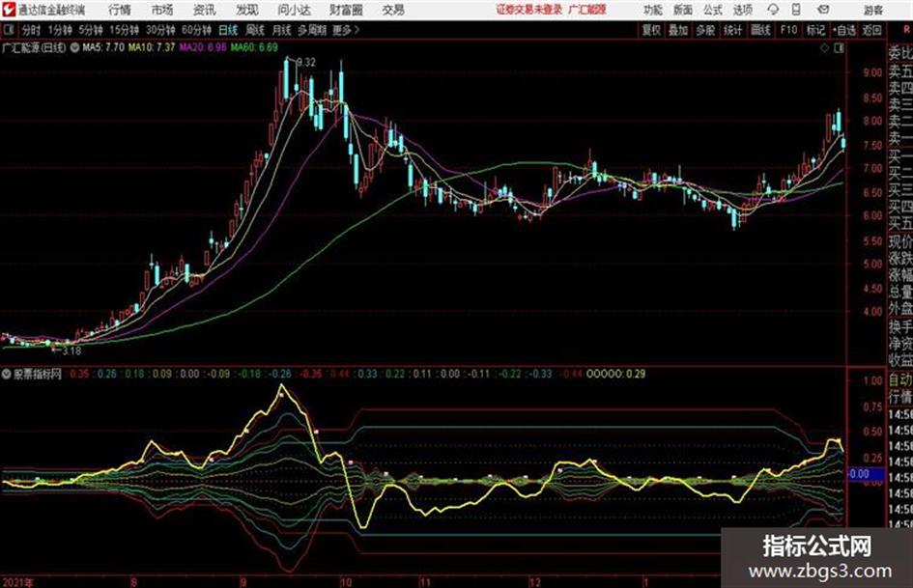Click the 叠加 overlay toolbar button
Viewport: 913px width, 588px height.
pyautogui.click(x=678, y=30)
